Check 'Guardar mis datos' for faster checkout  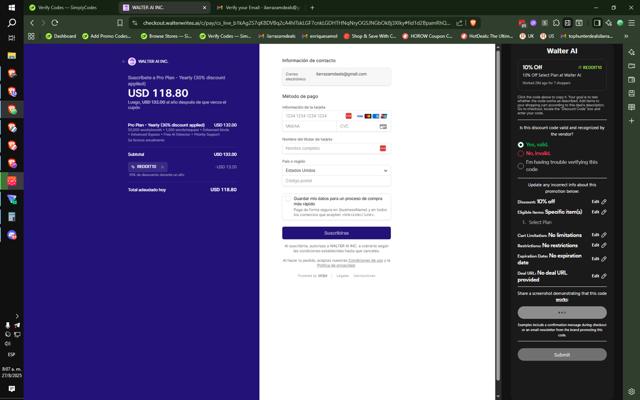(288, 199)
